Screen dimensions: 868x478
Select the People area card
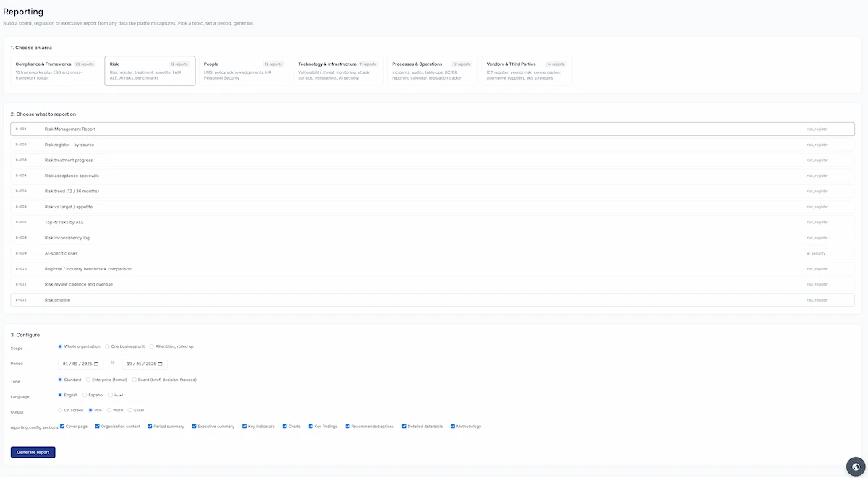click(x=244, y=71)
